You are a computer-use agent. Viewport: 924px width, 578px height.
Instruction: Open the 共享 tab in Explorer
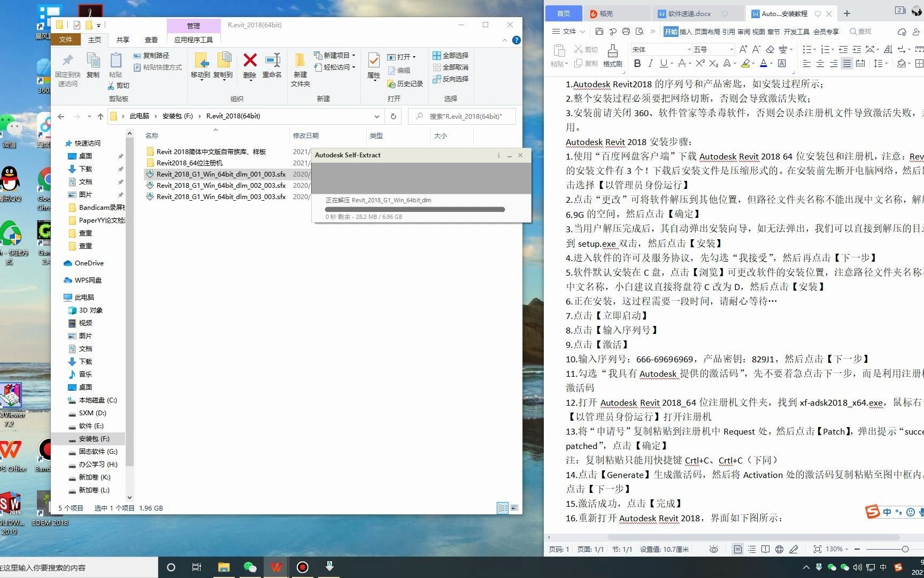123,40
